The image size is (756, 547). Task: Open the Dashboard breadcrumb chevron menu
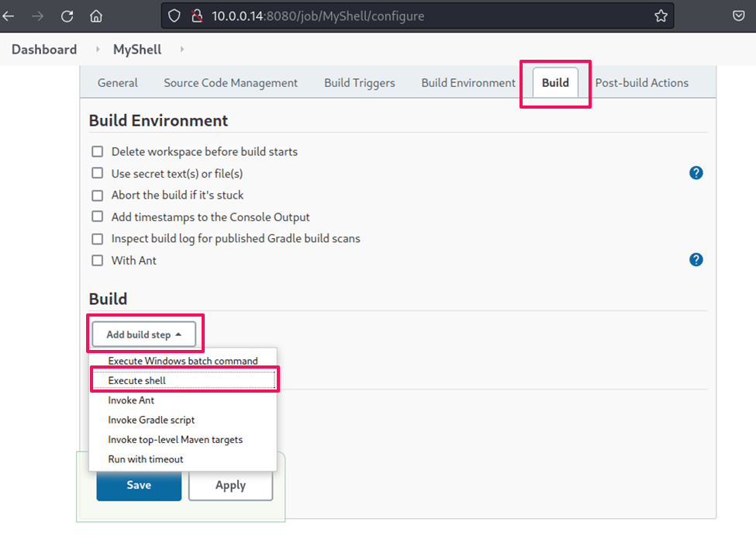coord(96,49)
